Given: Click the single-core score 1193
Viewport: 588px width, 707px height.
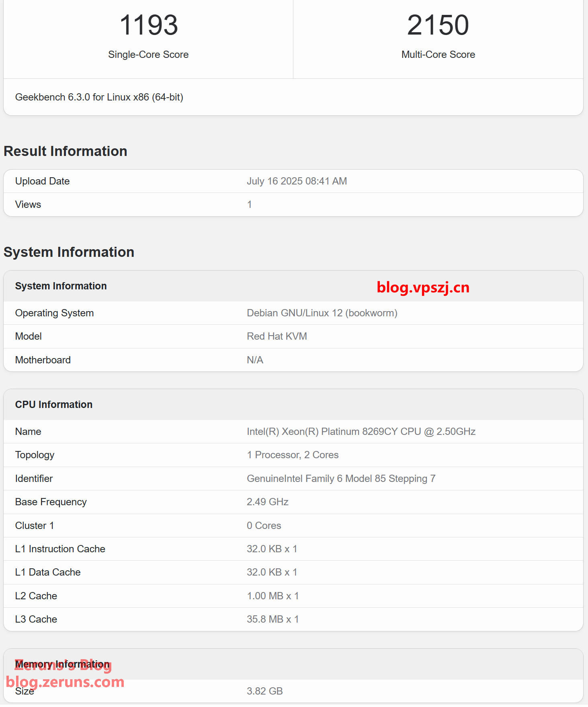Looking at the screenshot, I should pos(148,25).
